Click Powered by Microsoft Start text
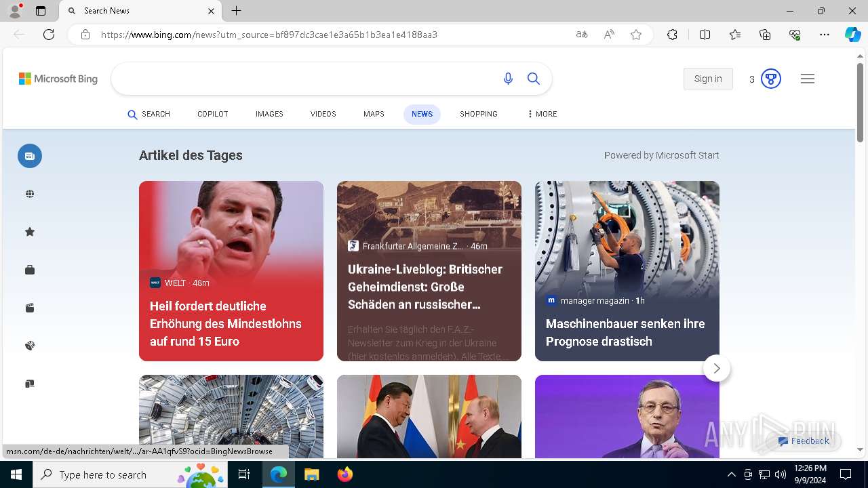The image size is (868, 488). 661,155
